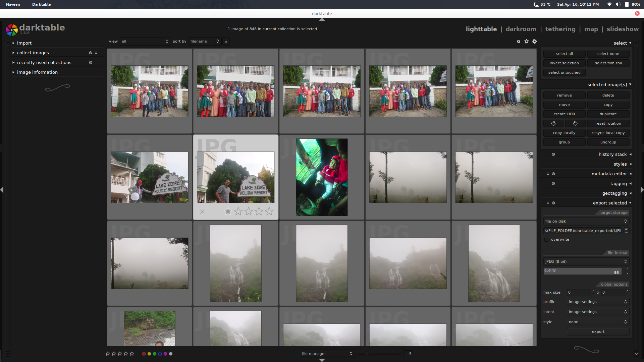Adjust the thumbnail zoom slider
Screen dimensions: 644x362
(379, 354)
